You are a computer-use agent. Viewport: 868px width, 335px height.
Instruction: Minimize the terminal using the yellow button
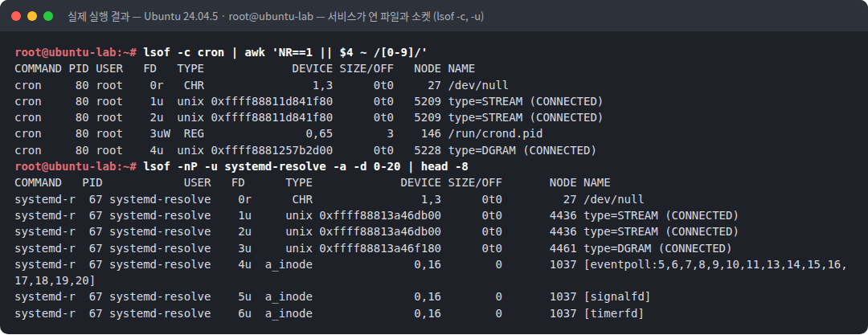click(x=32, y=16)
